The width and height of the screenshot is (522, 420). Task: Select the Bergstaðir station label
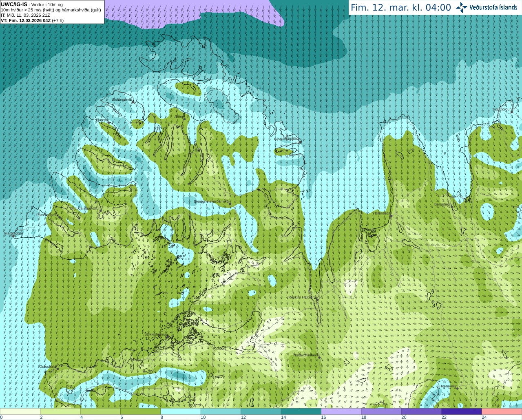(443, 204)
